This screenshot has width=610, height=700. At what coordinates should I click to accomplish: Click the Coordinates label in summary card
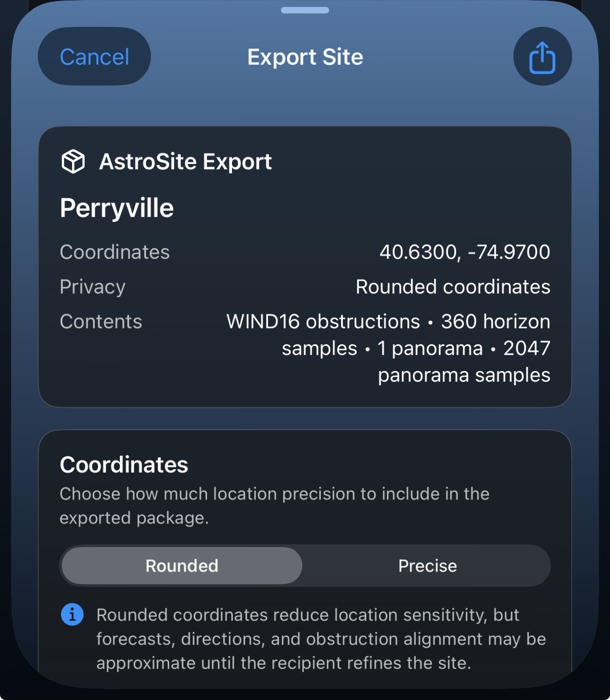115,252
